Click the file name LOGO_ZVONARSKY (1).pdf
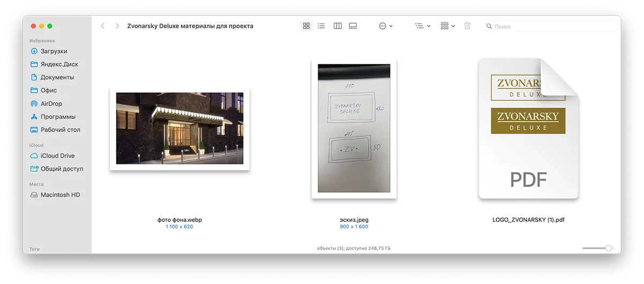Viewport: 644px width, 284px height. [x=529, y=220]
